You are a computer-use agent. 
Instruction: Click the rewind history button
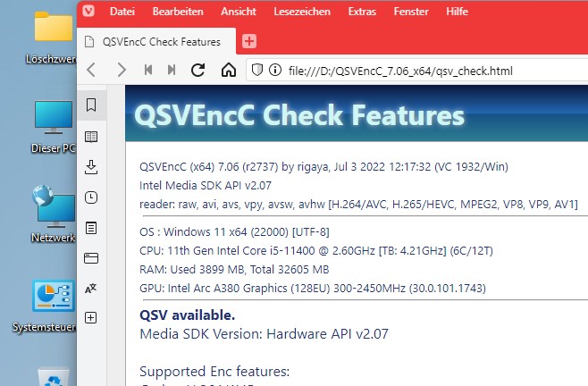148,70
